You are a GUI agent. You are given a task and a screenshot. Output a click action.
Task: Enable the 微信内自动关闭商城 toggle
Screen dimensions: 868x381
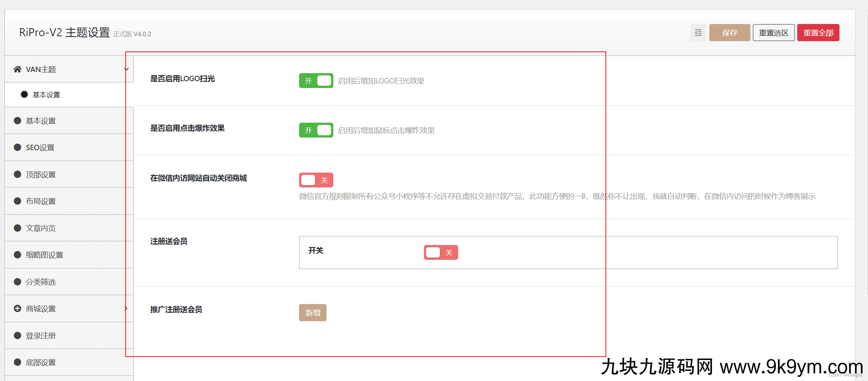point(316,180)
